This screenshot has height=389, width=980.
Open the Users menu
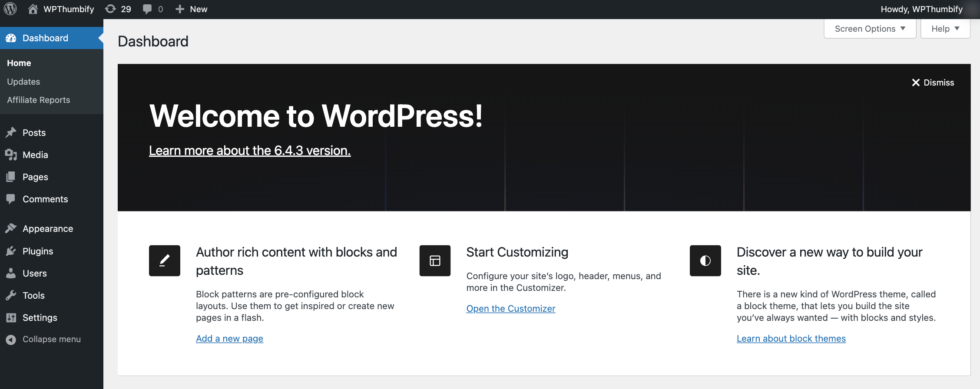[x=52, y=273]
